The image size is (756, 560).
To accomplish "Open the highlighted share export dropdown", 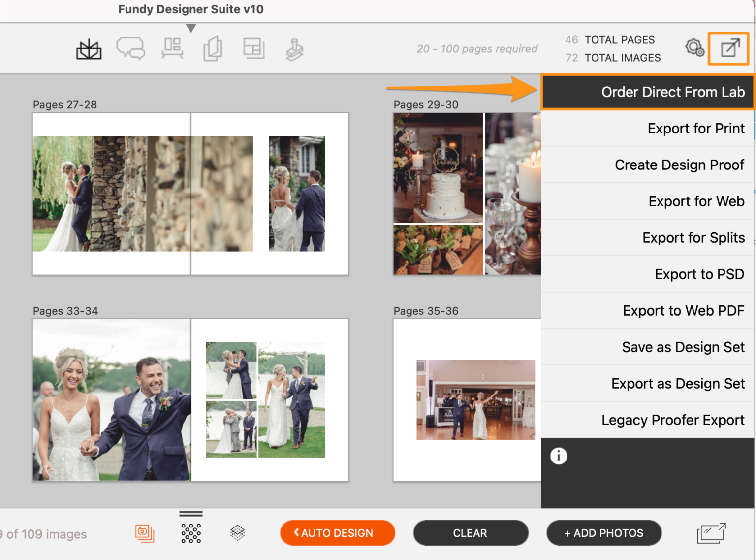I will (x=728, y=48).
